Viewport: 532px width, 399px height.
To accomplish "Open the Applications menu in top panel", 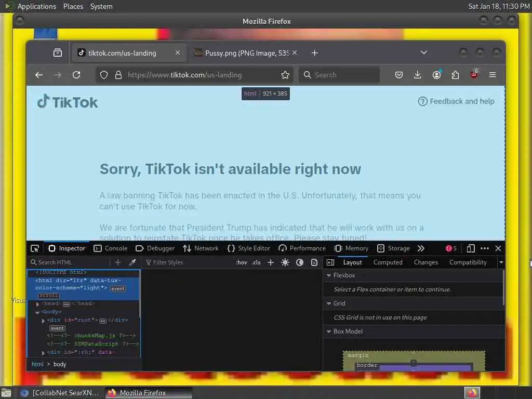I will 37,6.
